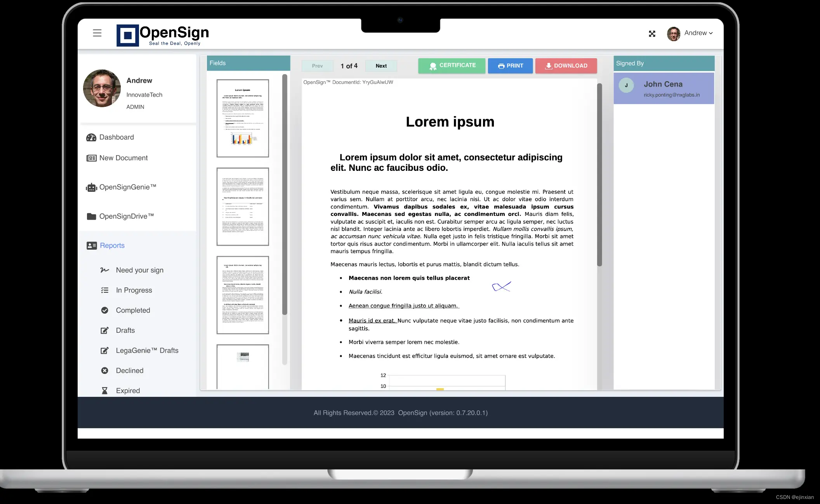Click the Next page button

click(381, 66)
